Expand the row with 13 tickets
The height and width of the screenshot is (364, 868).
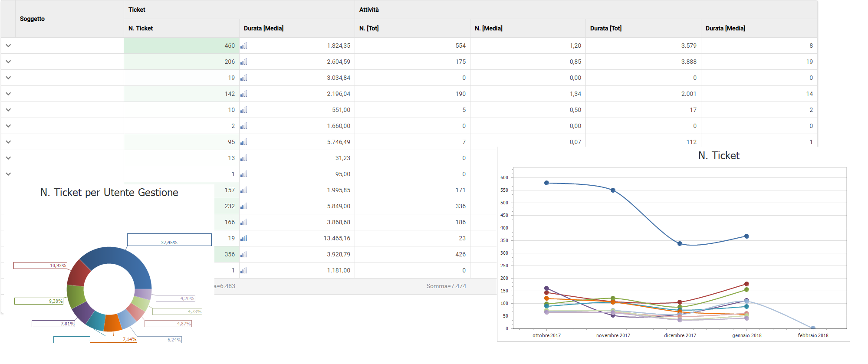[x=8, y=158]
